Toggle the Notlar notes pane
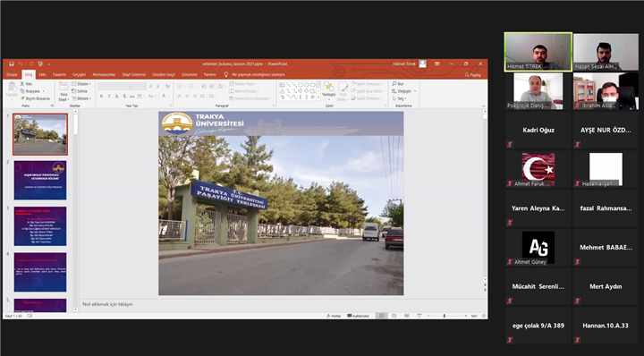 (x=334, y=316)
